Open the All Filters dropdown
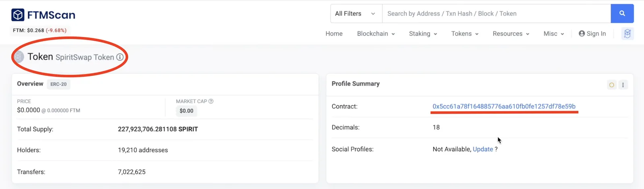Image resolution: width=644 pixels, height=189 pixels. click(x=356, y=14)
